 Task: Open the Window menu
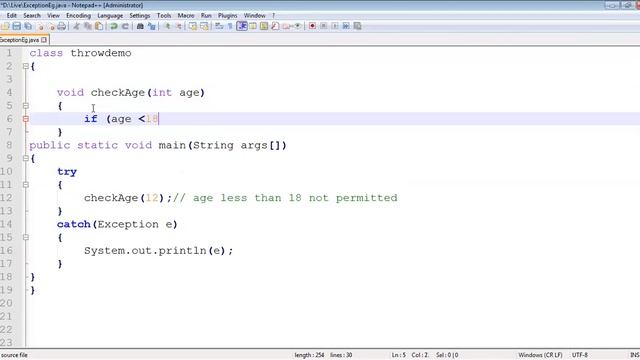pos(255,16)
